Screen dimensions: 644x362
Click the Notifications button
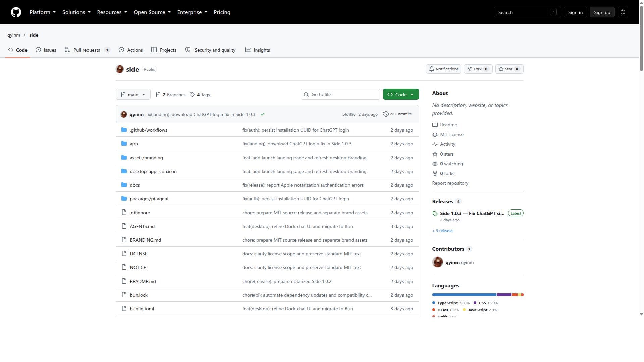point(443,69)
